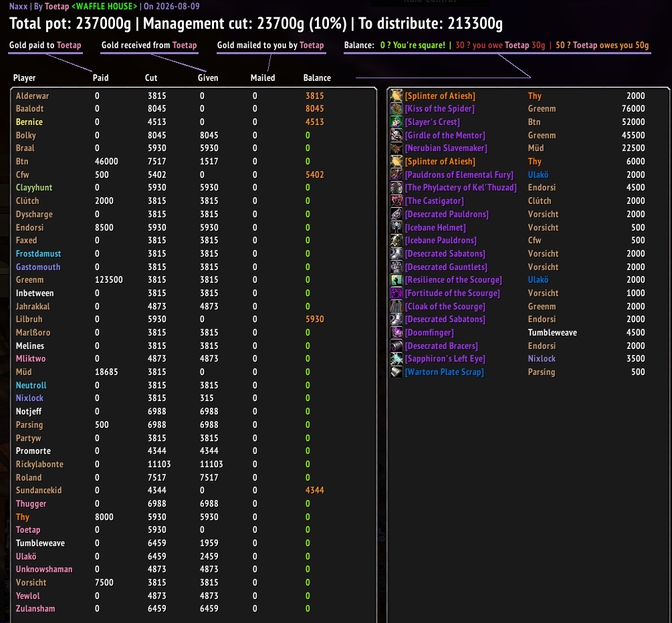The width and height of the screenshot is (672, 623).
Task: Click the Slayer's Crest item icon
Action: point(397,122)
